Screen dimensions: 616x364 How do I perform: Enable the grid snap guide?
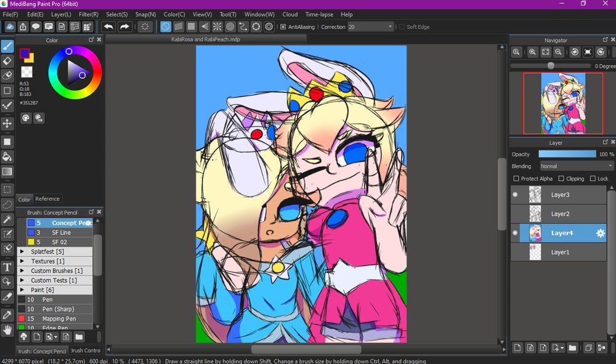[x=192, y=26]
